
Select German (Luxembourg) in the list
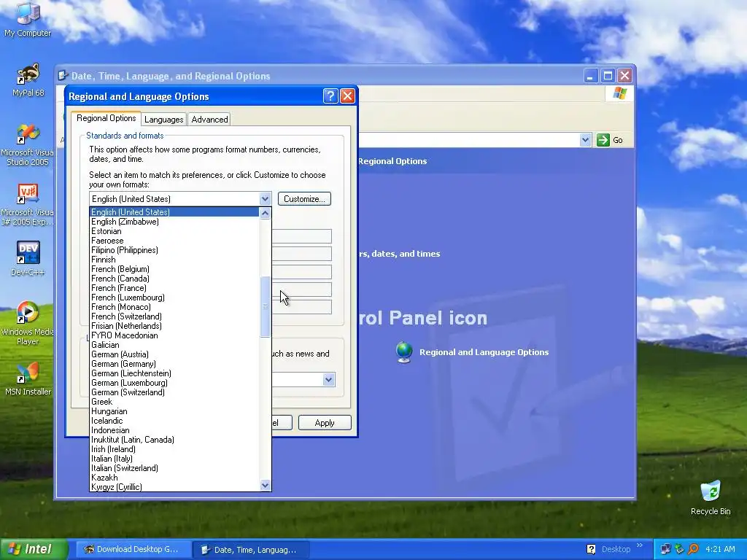click(x=174, y=383)
